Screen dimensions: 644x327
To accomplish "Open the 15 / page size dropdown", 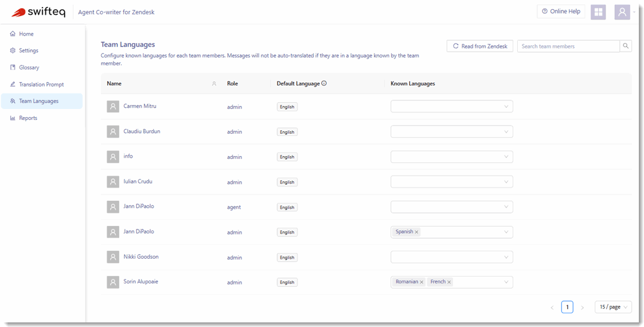I will click(613, 307).
